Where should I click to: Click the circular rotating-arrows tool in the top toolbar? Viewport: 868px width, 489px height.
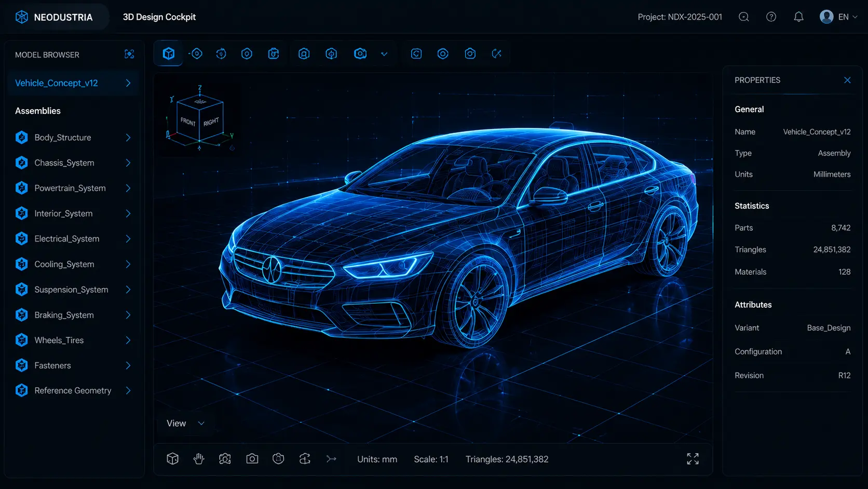(x=221, y=54)
